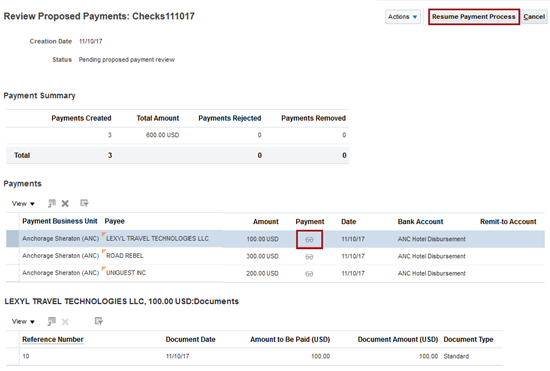
Task: Select row header of LEXYL TRAVEL TECHNOLOGIES row
Action: [12, 239]
